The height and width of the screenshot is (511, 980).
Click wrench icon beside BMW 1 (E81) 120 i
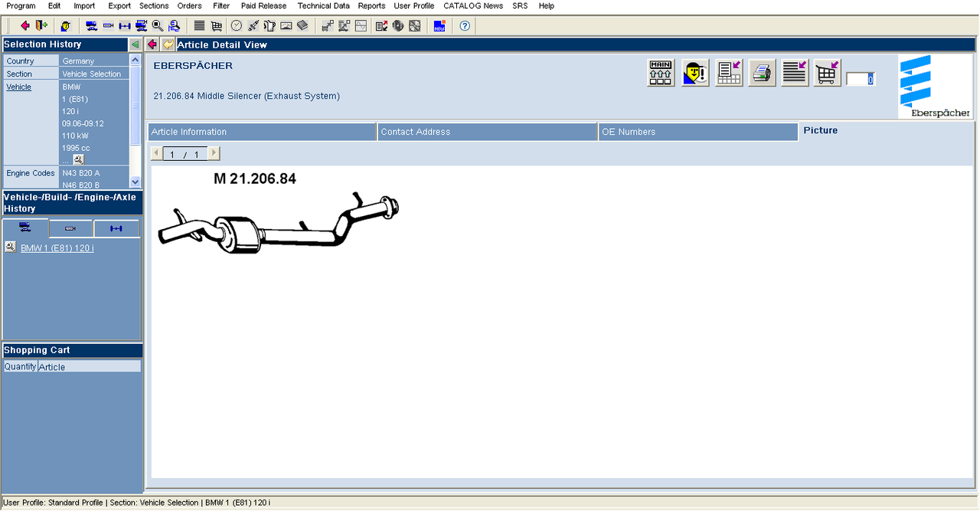click(x=10, y=247)
